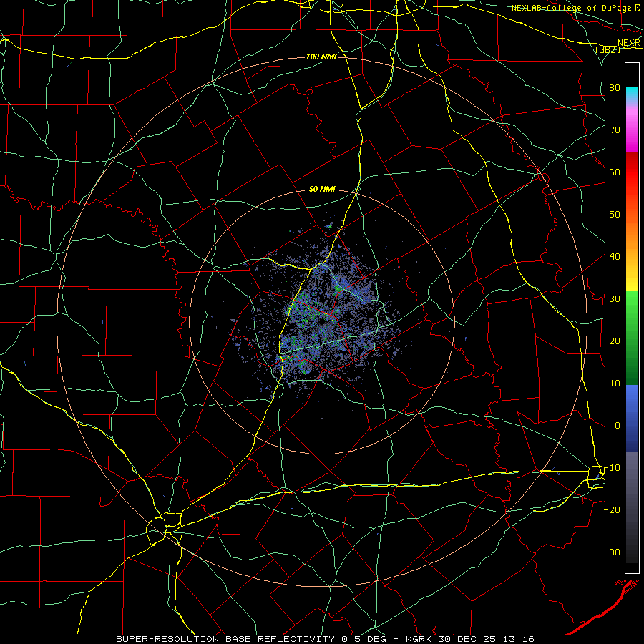The height and width of the screenshot is (644, 644).
Task: Click the green band of the reflectivity color bar
Action: pyautogui.click(x=632, y=338)
